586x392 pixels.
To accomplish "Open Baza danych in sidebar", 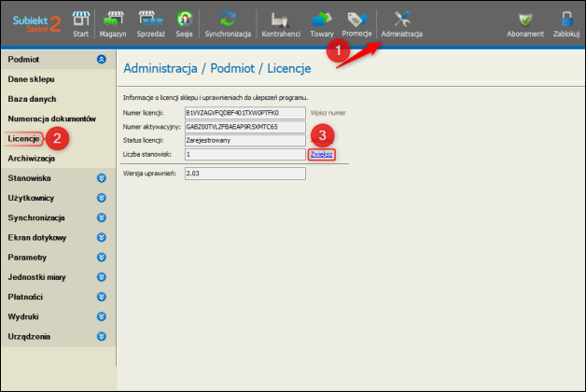I will pos(32,99).
